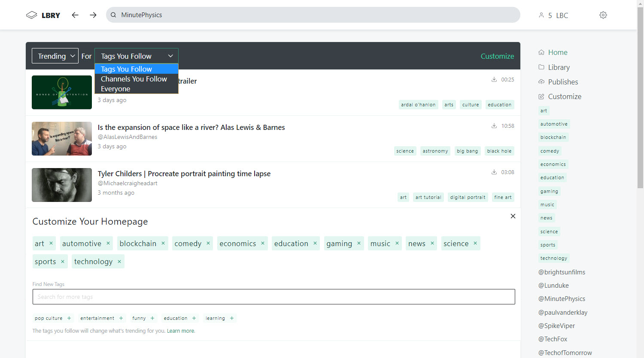Remove the blockchain tag from followed tags
The width and height of the screenshot is (644, 358).
coord(163,244)
